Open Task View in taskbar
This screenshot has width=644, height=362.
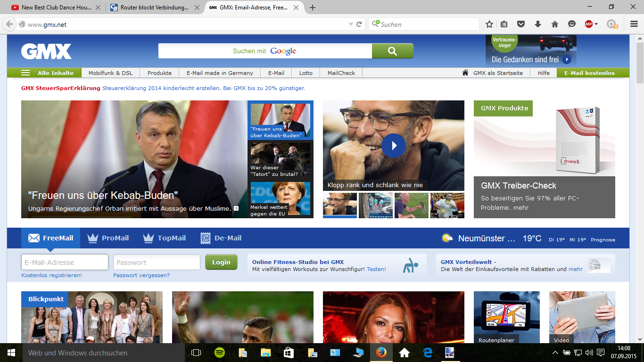196,353
